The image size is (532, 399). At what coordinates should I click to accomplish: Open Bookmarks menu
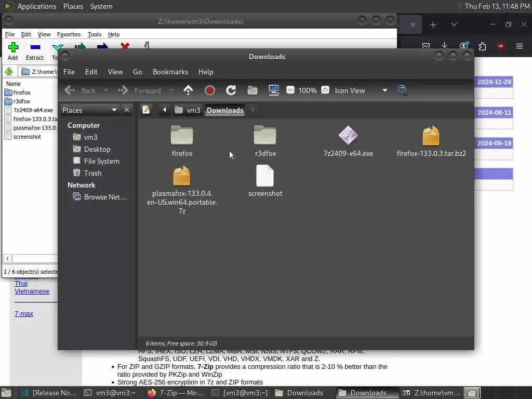(170, 72)
